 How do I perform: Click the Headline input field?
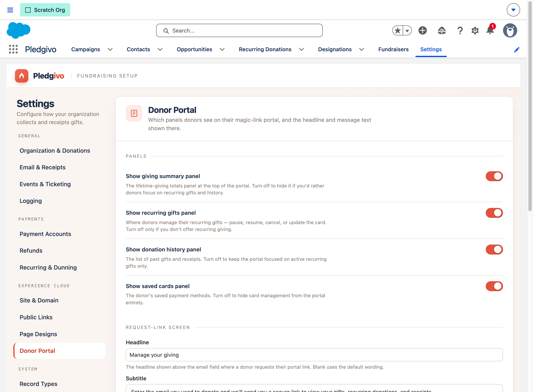click(x=314, y=355)
